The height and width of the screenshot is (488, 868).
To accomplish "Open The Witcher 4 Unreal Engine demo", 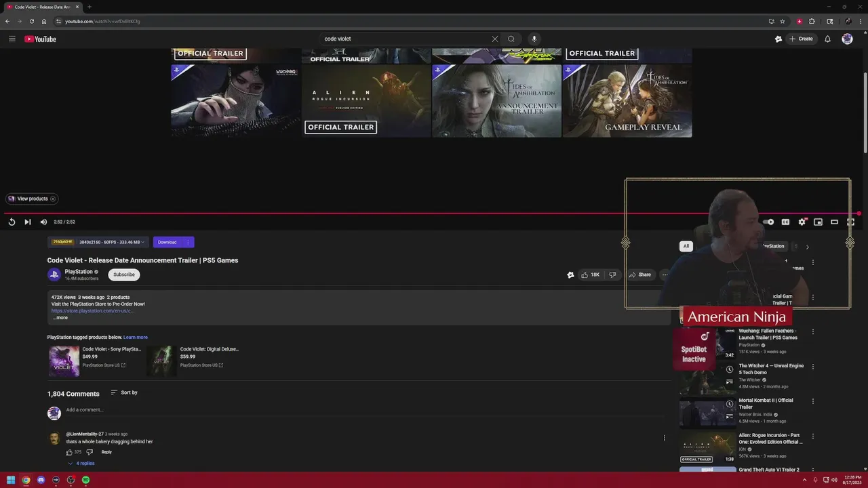I will tap(771, 369).
